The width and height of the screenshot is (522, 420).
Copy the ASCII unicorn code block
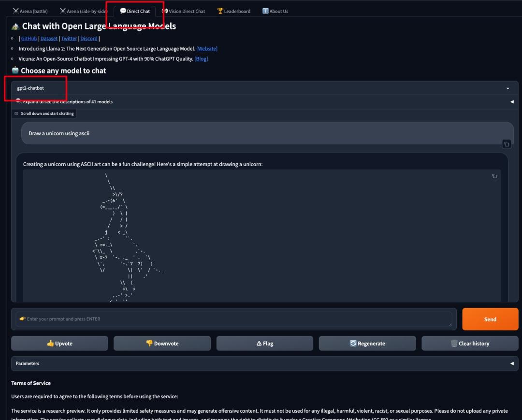click(494, 176)
